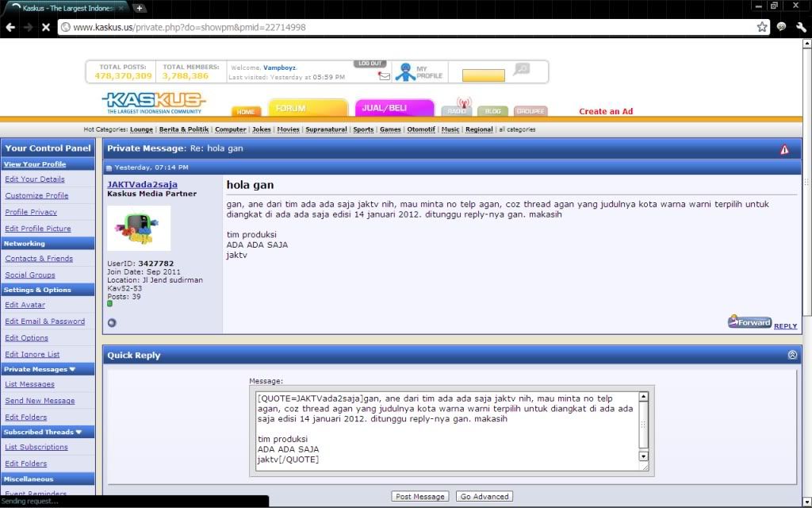Image resolution: width=812 pixels, height=508 pixels.
Task: Open the GROUPEE tab
Action: coord(530,111)
